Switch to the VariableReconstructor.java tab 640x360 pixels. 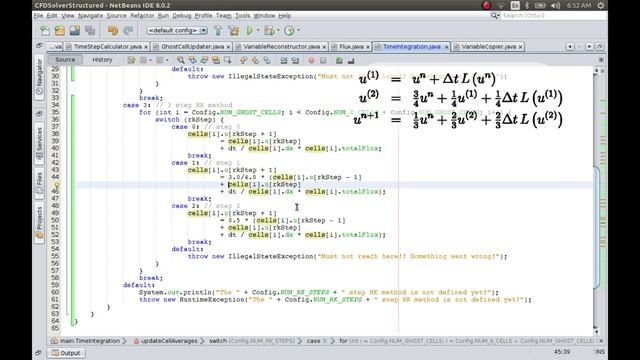pyautogui.click(x=281, y=47)
